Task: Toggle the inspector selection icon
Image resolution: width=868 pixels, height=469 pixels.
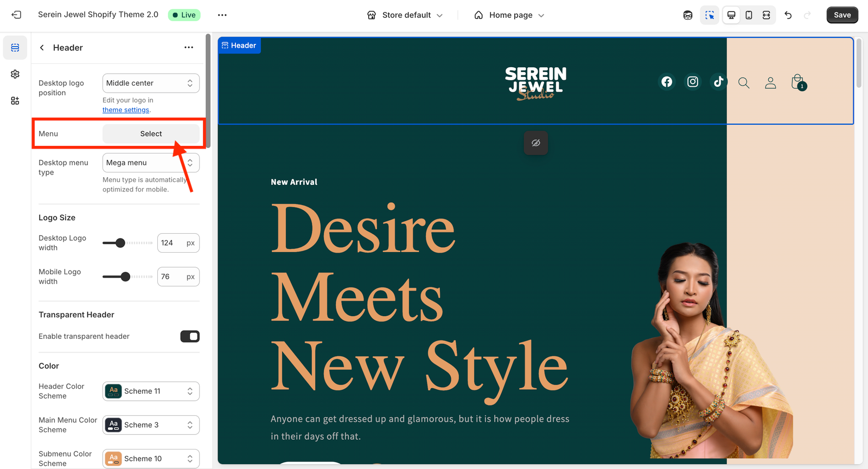Action: (x=710, y=15)
